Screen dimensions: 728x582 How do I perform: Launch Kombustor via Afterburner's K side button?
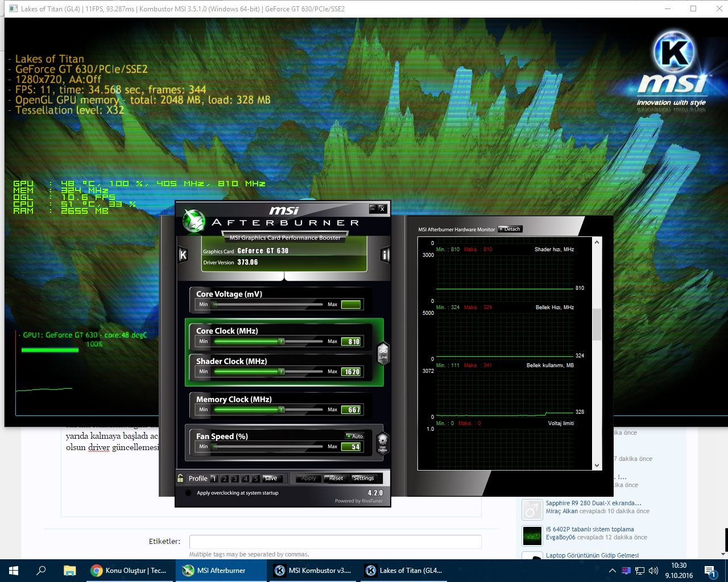point(183,255)
